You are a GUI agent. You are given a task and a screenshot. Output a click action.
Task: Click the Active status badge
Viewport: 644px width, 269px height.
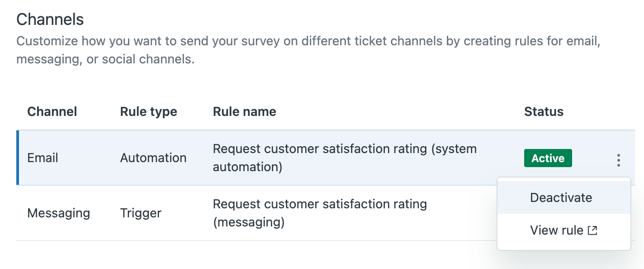pos(548,158)
